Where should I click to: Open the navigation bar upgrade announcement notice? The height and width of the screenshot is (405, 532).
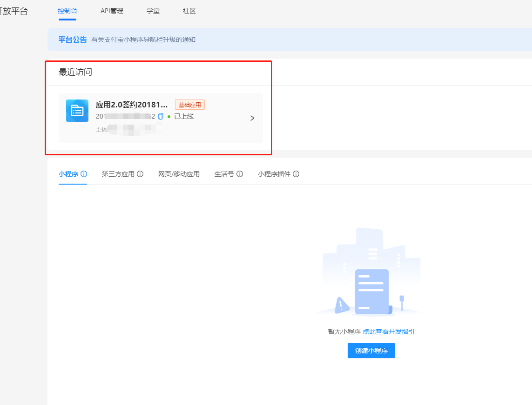point(143,40)
